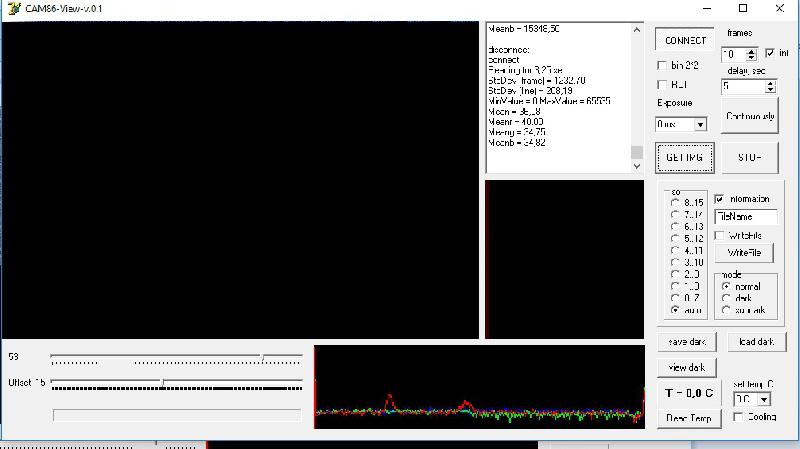Image resolution: width=800 pixels, height=449 pixels.
Task: Click the large black image preview area
Action: (240, 180)
